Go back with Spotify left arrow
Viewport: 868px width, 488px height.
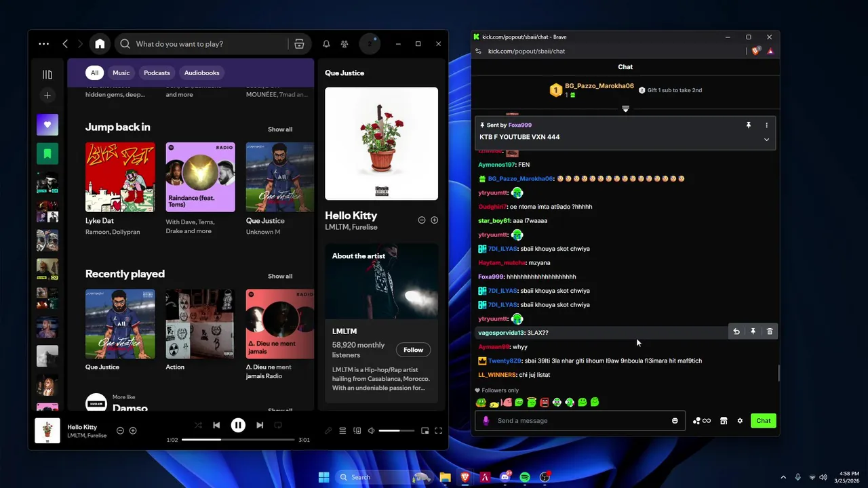(65, 44)
